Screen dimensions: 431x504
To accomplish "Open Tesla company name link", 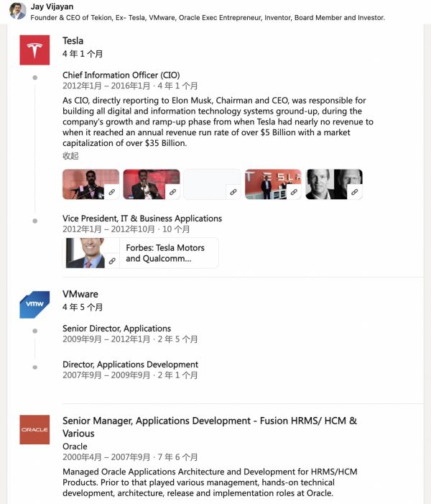I will pos(73,41).
